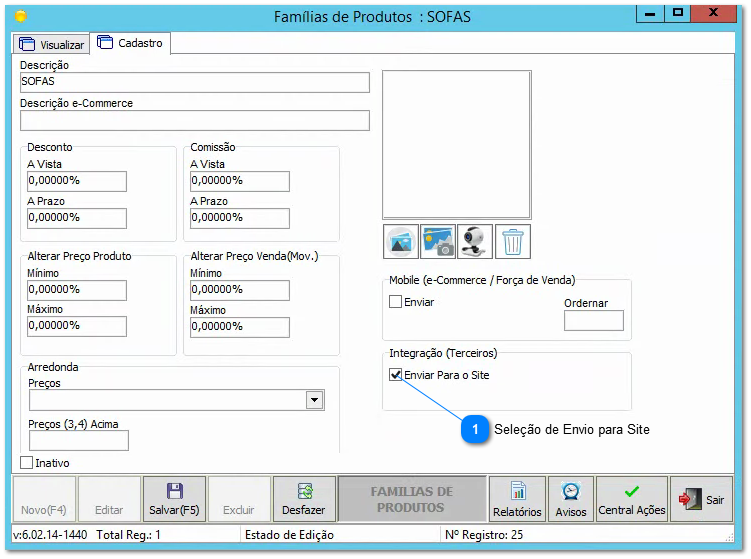Switch to Visualizar tab

tap(51, 45)
